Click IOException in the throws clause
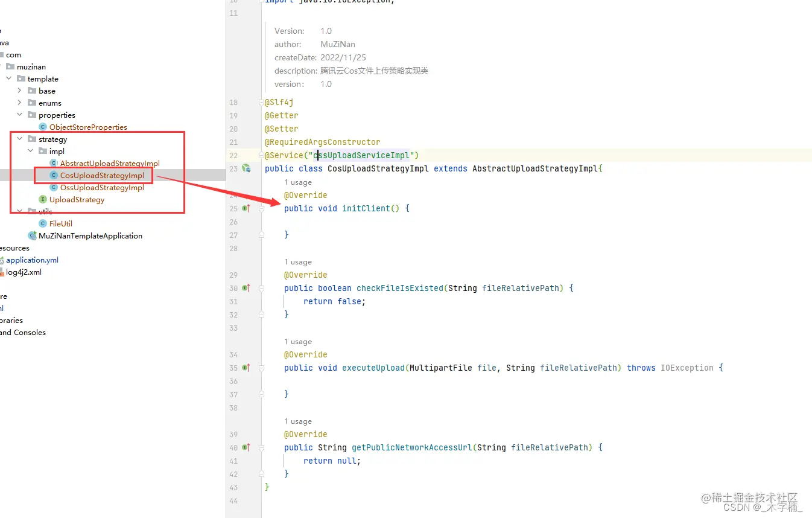 pyautogui.click(x=687, y=368)
